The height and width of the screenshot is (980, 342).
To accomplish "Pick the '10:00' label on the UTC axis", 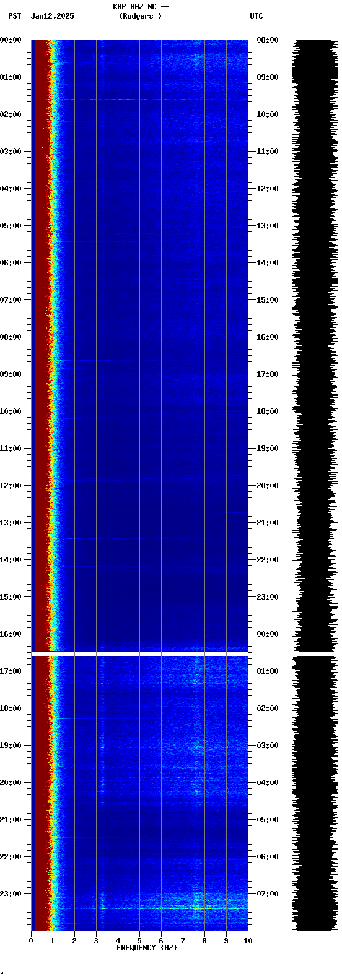I will 268,114.
